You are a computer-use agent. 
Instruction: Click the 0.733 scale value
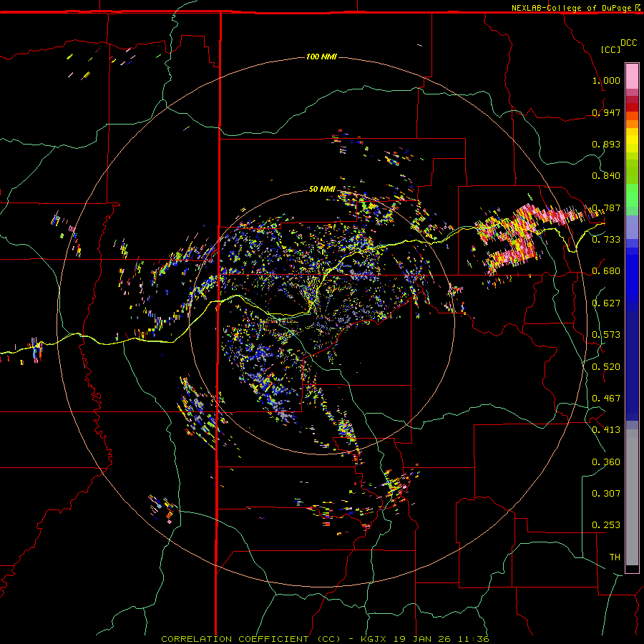tap(606, 240)
